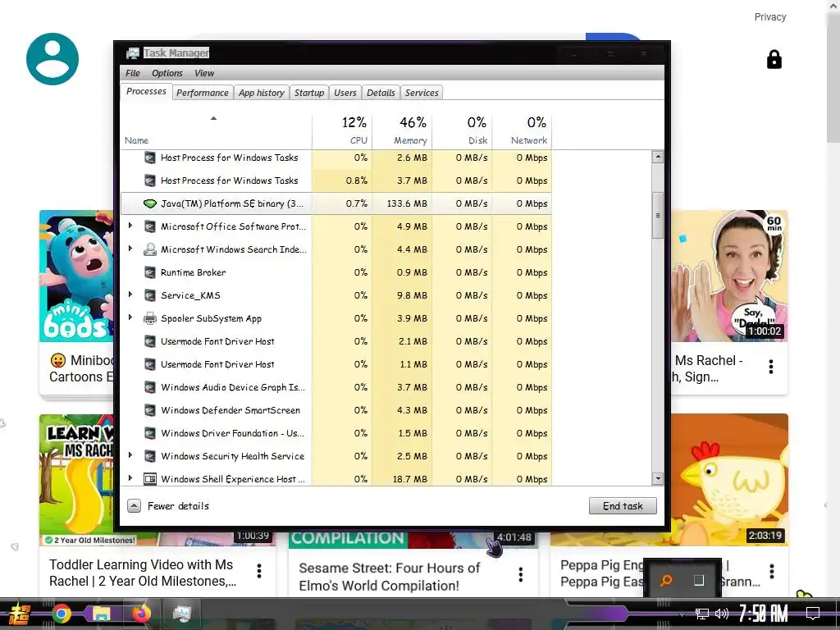The width and height of the screenshot is (840, 630).
Task: Click Windows Driver Foundation process icon
Action: (x=150, y=433)
